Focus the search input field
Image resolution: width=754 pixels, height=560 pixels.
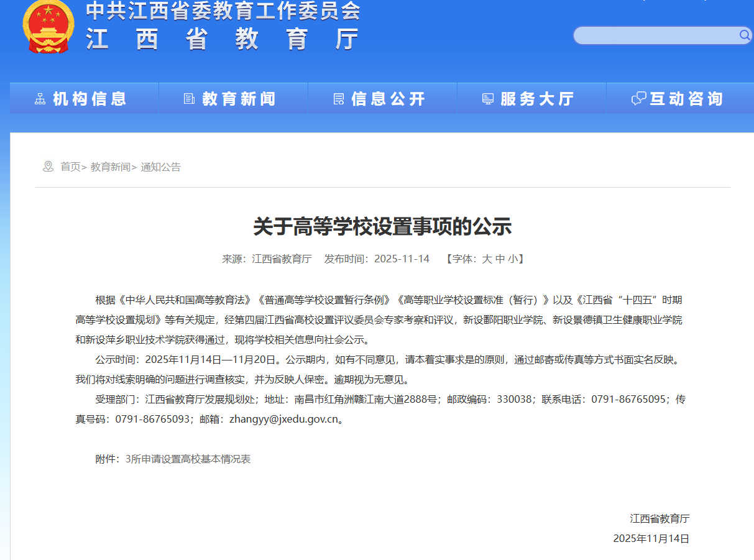(656, 35)
